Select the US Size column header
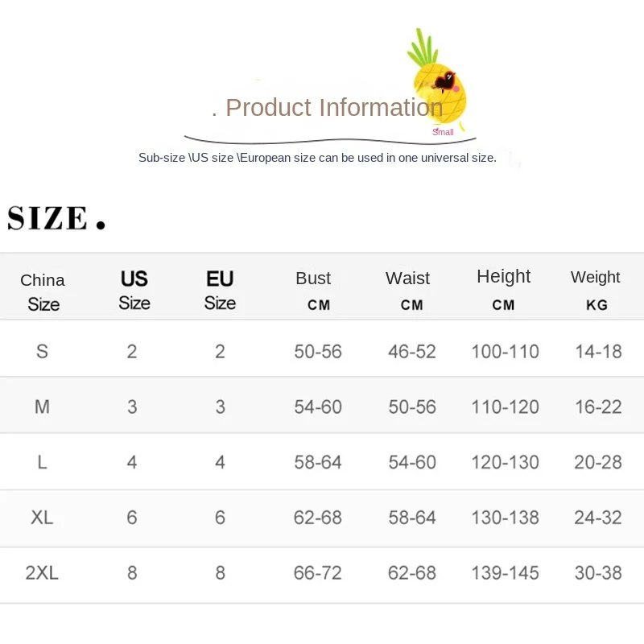The width and height of the screenshot is (644, 644). tap(134, 290)
